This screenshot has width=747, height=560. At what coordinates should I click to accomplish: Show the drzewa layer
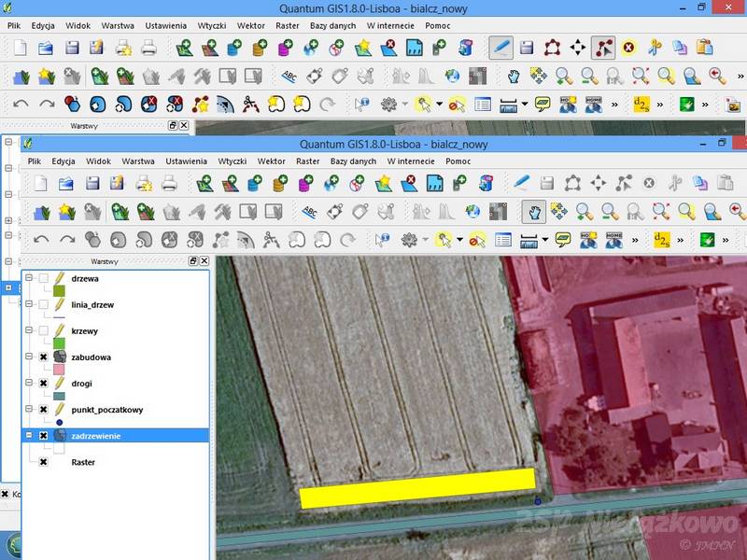coord(43,278)
